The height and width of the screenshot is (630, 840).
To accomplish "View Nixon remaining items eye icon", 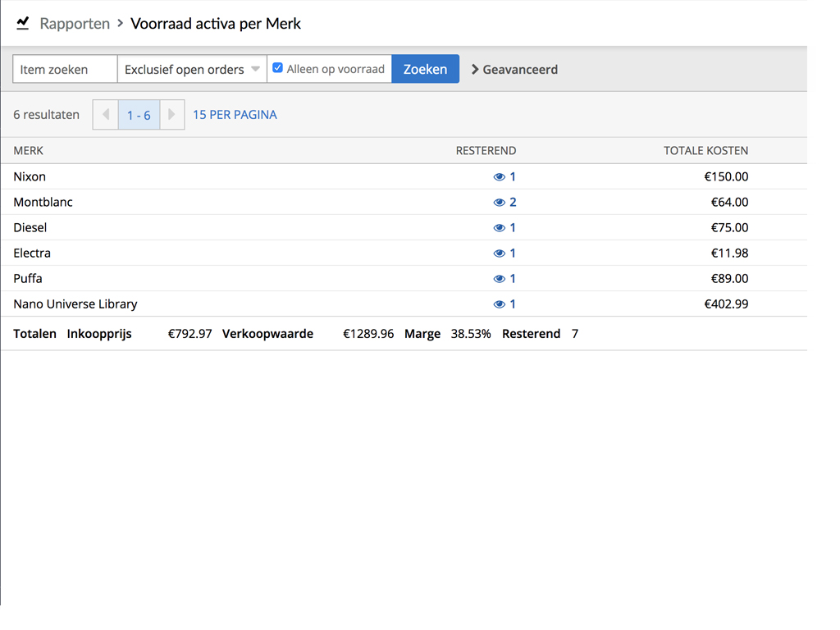I will [500, 177].
